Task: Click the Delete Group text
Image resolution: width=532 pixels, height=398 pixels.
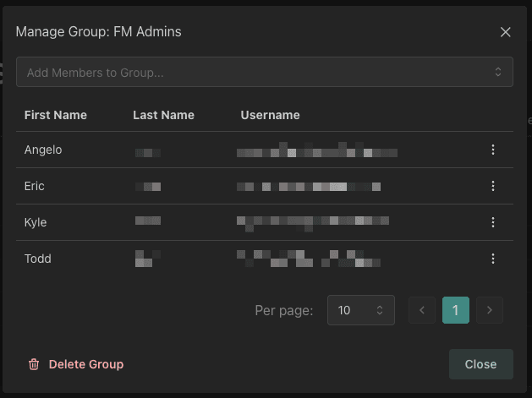Action: [86, 364]
